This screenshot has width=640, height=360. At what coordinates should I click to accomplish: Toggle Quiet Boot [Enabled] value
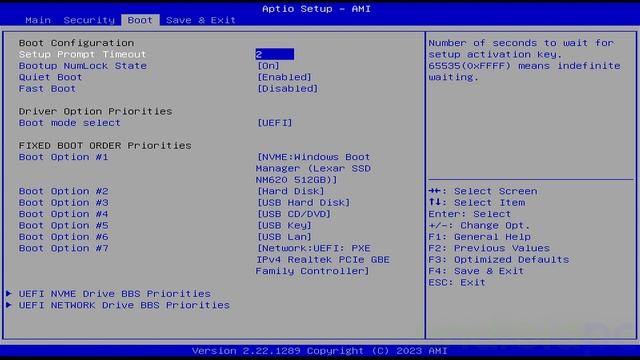pyautogui.click(x=284, y=77)
